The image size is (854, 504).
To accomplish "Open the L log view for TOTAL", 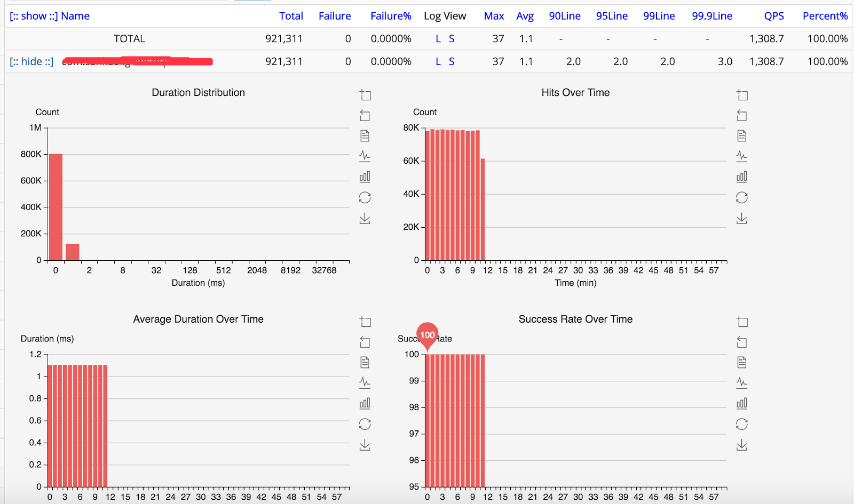I will [x=438, y=39].
